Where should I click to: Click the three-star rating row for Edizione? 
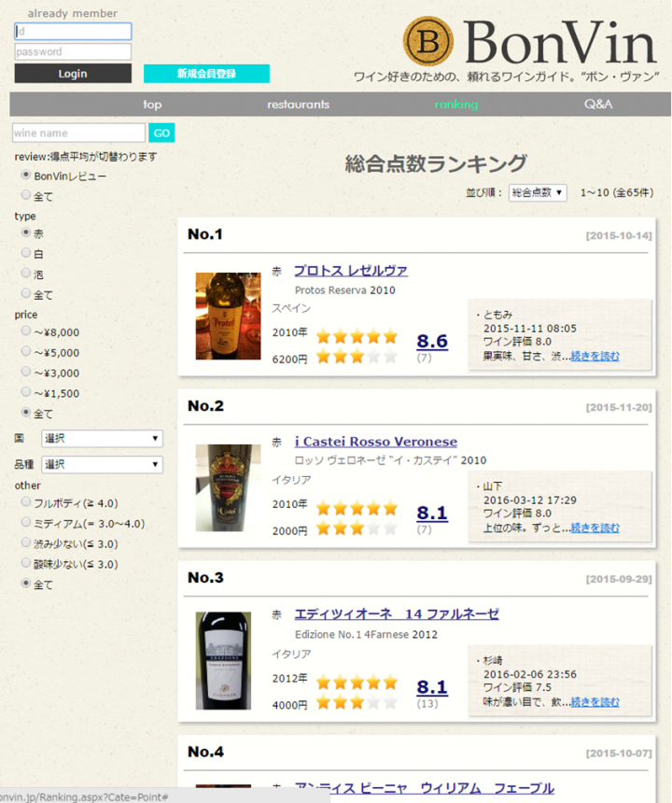357,702
